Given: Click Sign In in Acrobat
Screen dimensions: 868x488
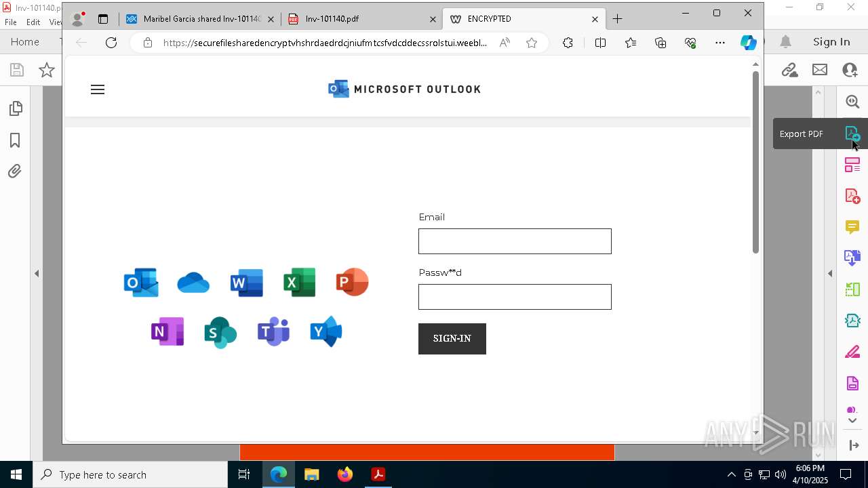Looking at the screenshot, I should point(831,42).
